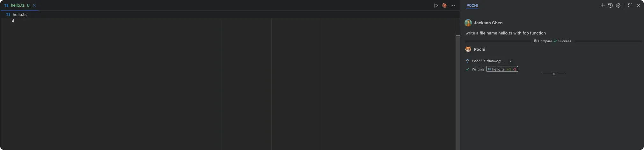Expand the Pochi is thinking chevron
644x150 pixels.
(x=510, y=61)
